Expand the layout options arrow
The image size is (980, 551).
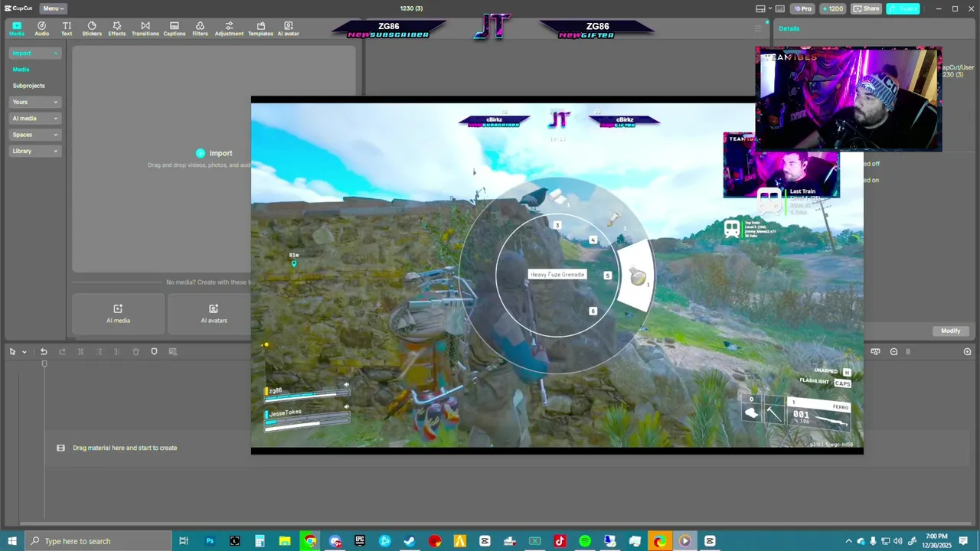(x=769, y=8)
